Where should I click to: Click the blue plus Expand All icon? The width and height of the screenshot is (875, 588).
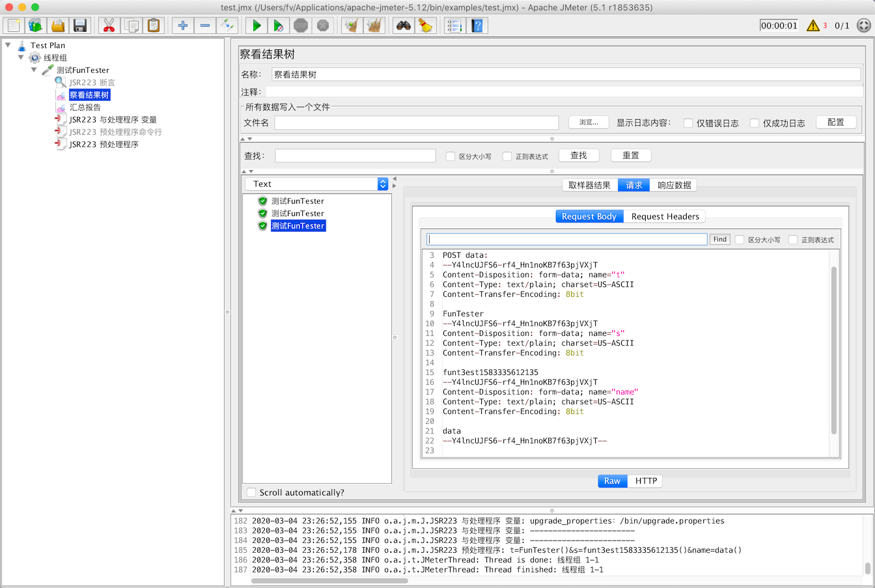click(183, 25)
